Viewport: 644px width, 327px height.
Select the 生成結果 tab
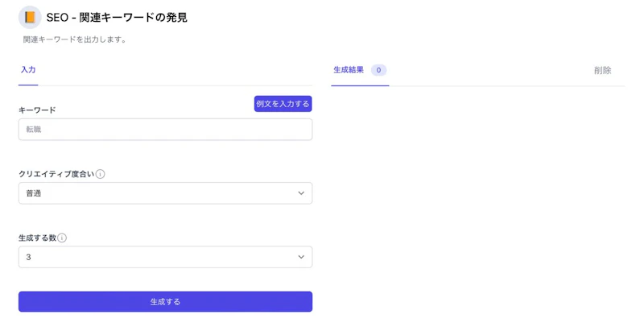349,70
